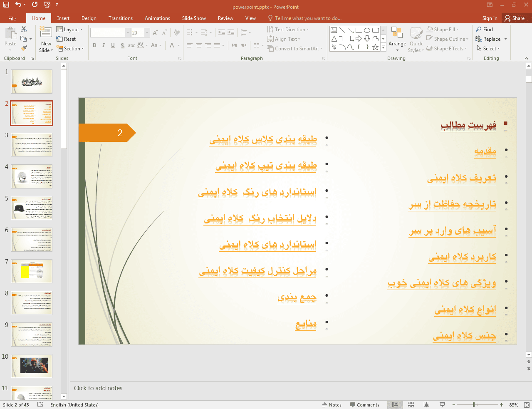Screen dimensions: 532x409
Task: Toggle Italic text formatting
Action: click(x=104, y=45)
